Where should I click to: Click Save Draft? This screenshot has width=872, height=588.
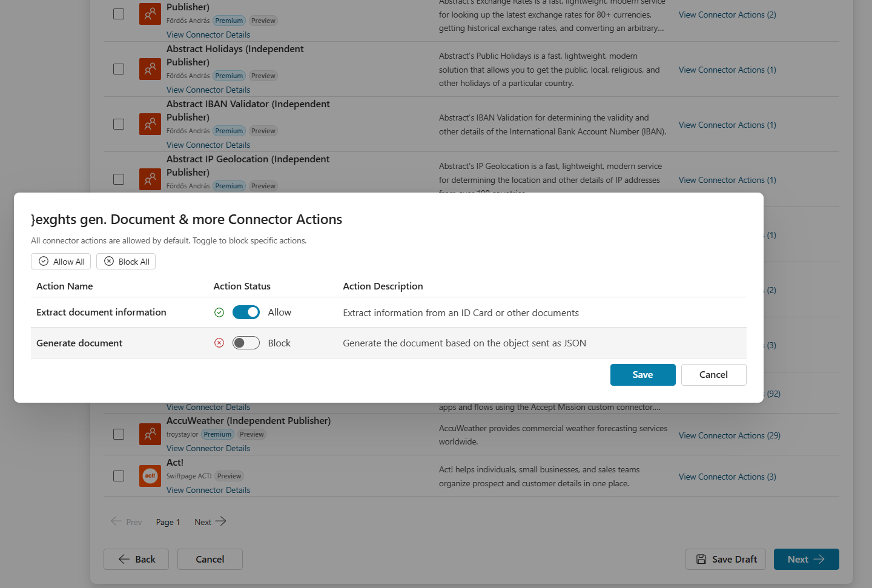click(725, 560)
